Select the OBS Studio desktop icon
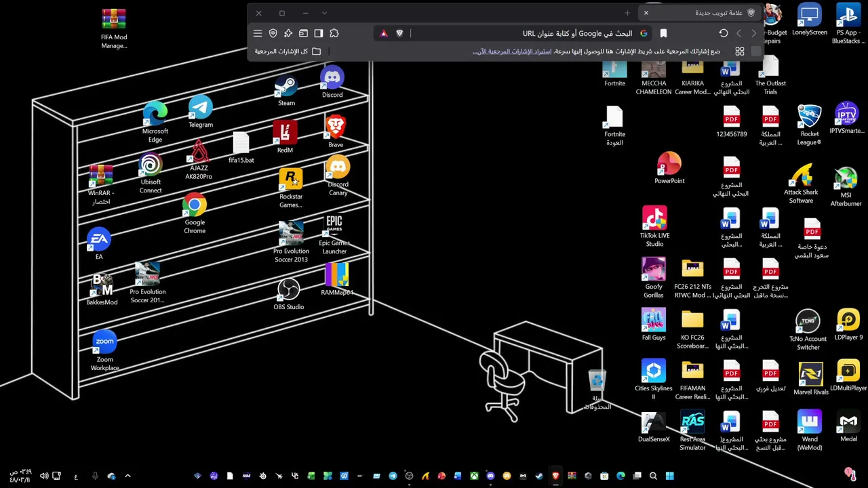This screenshot has width=868, height=488. tap(289, 295)
